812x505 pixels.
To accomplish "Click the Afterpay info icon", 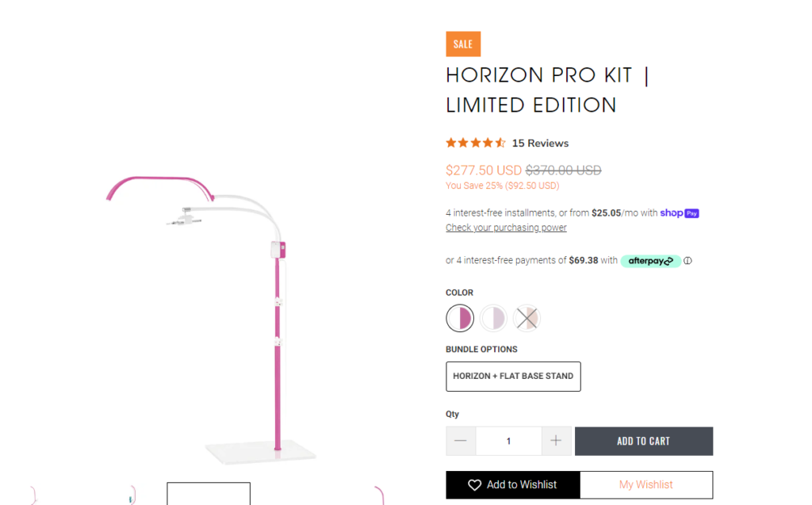I will coord(688,261).
